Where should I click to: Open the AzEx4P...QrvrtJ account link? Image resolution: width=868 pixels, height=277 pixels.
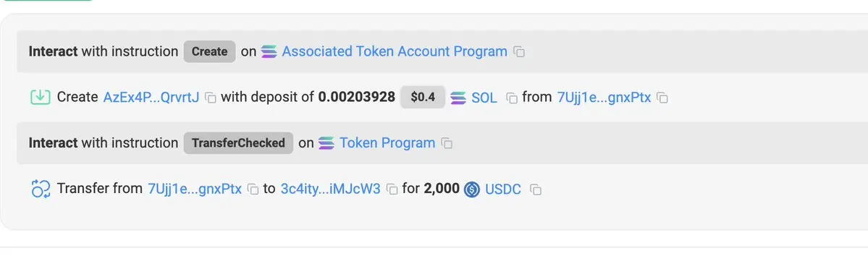[151, 98]
